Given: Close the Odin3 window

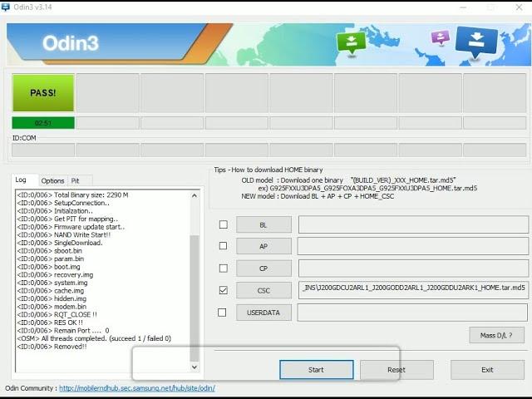Looking at the screenshot, I should point(519,7).
